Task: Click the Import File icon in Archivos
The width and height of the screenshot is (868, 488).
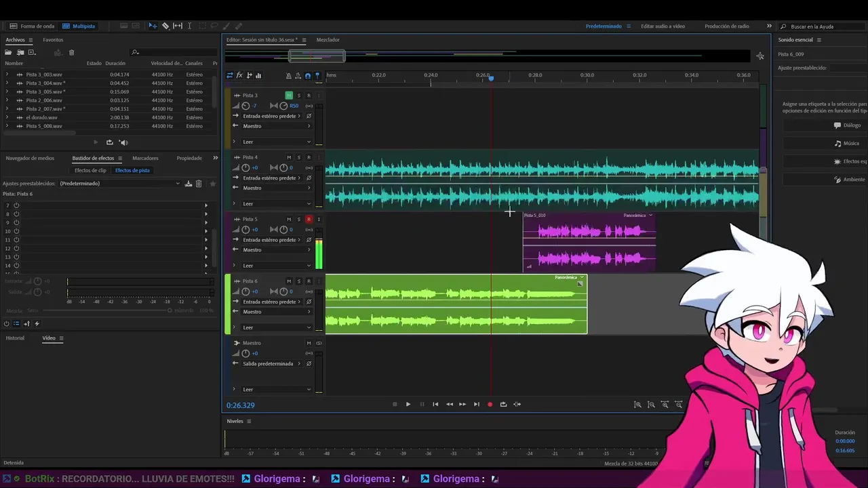Action: tap(20, 52)
